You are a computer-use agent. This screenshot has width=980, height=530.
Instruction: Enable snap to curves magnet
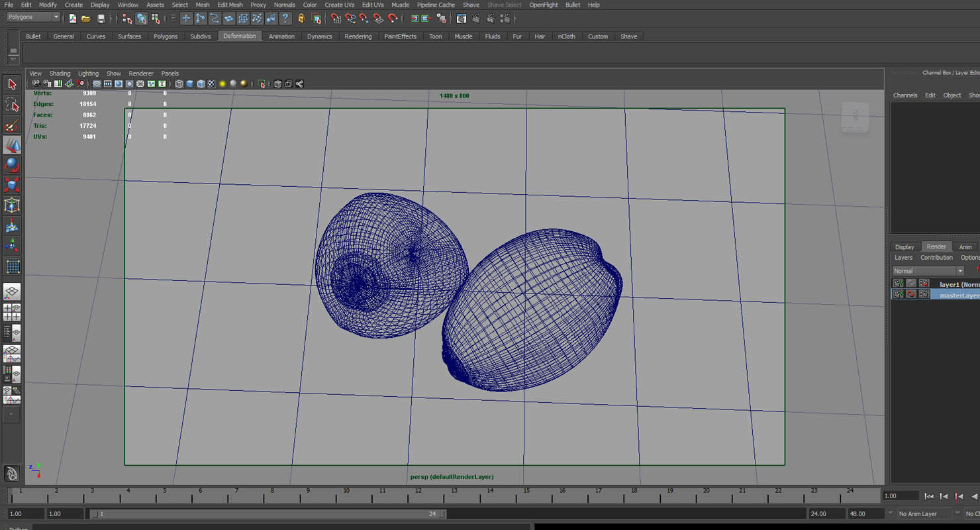pos(350,19)
